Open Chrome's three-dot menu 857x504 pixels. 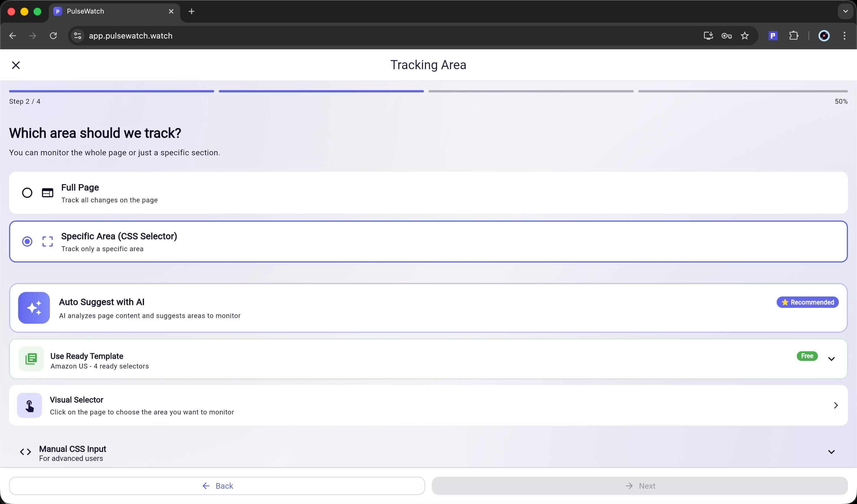pos(845,35)
